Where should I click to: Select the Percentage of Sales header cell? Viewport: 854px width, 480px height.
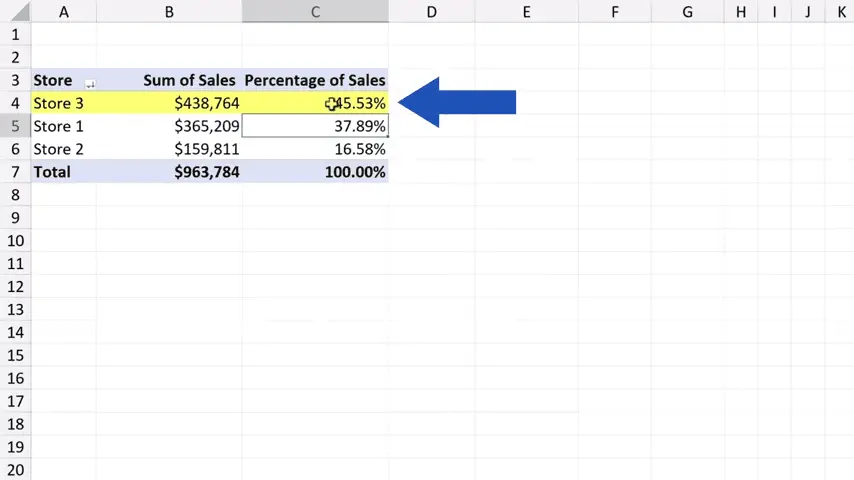[314, 80]
